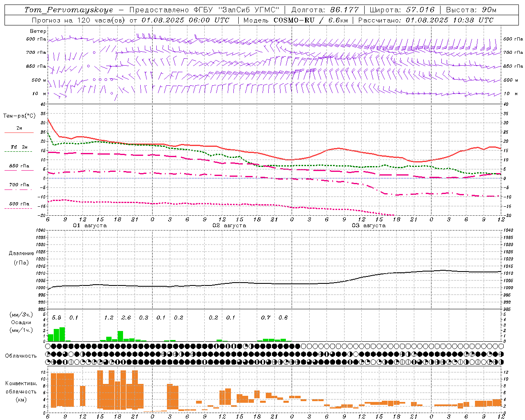Click the 'Тем-ра(°C)' temperature panel label
The height and width of the screenshot is (420, 525).
[x=19, y=116]
